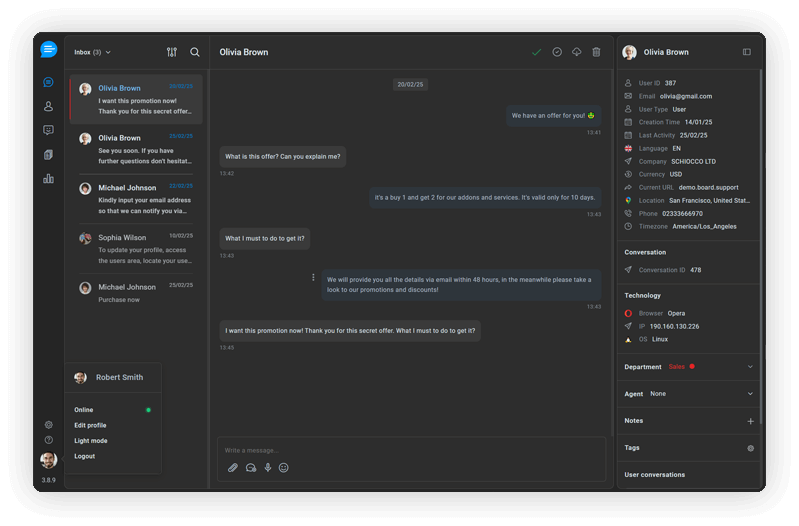Mark conversation as read with checkmark
799x526 pixels.
[x=536, y=52]
